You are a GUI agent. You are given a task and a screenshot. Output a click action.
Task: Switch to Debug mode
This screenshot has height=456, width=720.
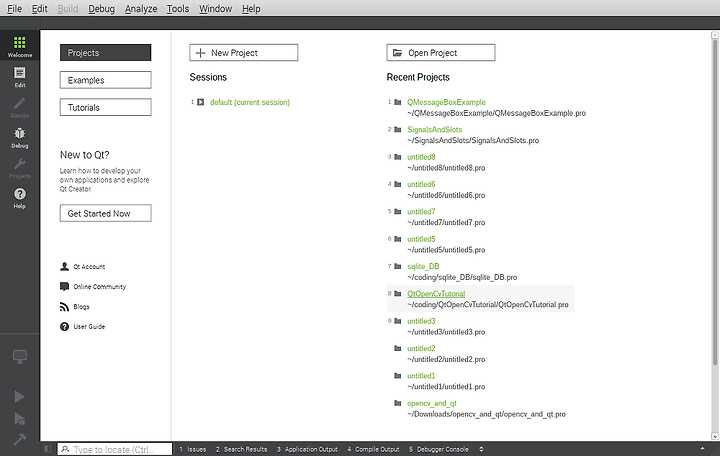coord(20,137)
